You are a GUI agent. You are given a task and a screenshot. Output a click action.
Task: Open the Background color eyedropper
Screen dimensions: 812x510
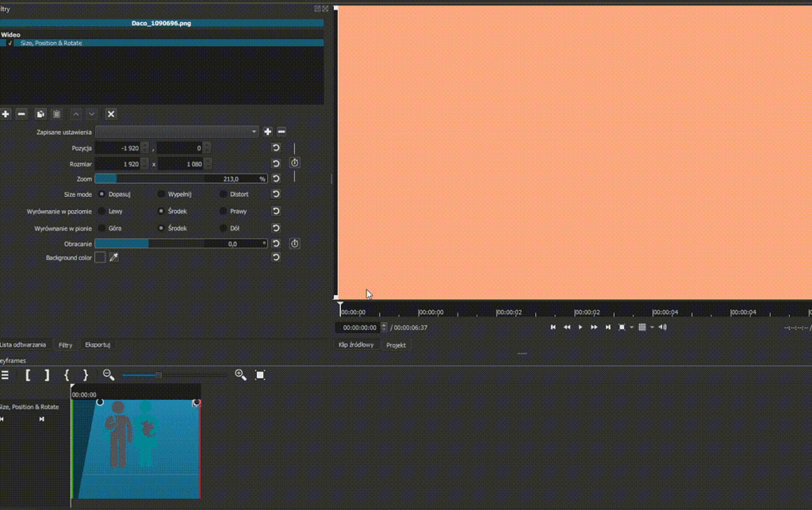(x=113, y=257)
